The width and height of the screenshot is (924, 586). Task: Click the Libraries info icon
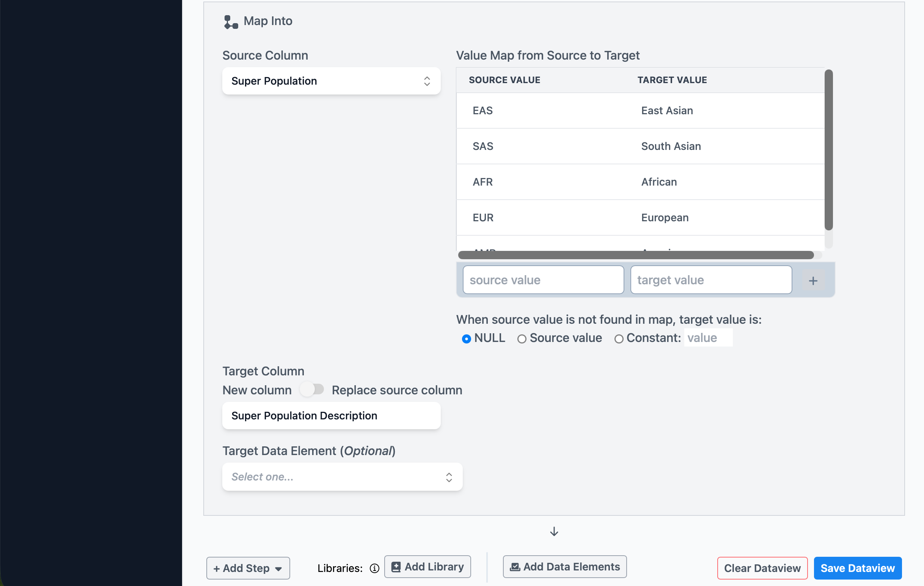click(x=374, y=568)
